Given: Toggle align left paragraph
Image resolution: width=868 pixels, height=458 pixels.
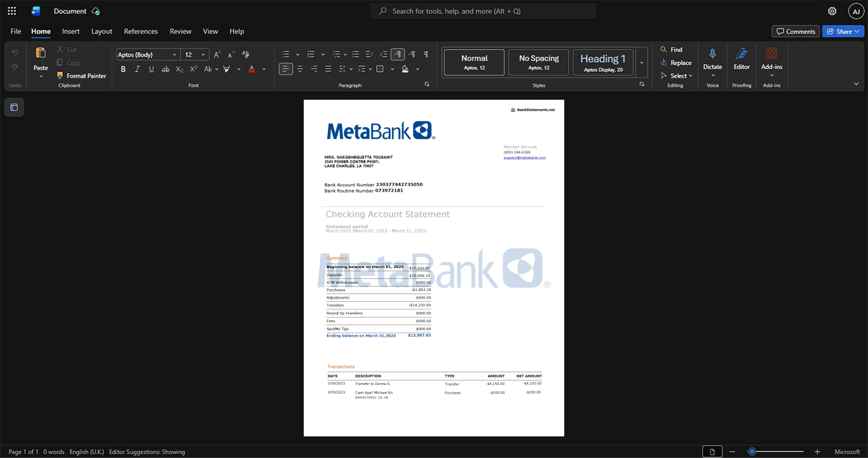Looking at the screenshot, I should click(286, 69).
